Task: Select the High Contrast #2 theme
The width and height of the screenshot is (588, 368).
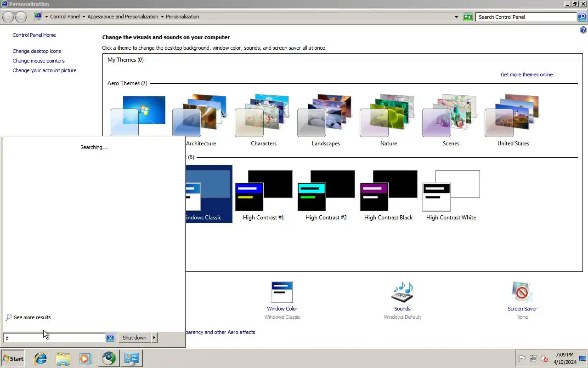Action: 326,194
